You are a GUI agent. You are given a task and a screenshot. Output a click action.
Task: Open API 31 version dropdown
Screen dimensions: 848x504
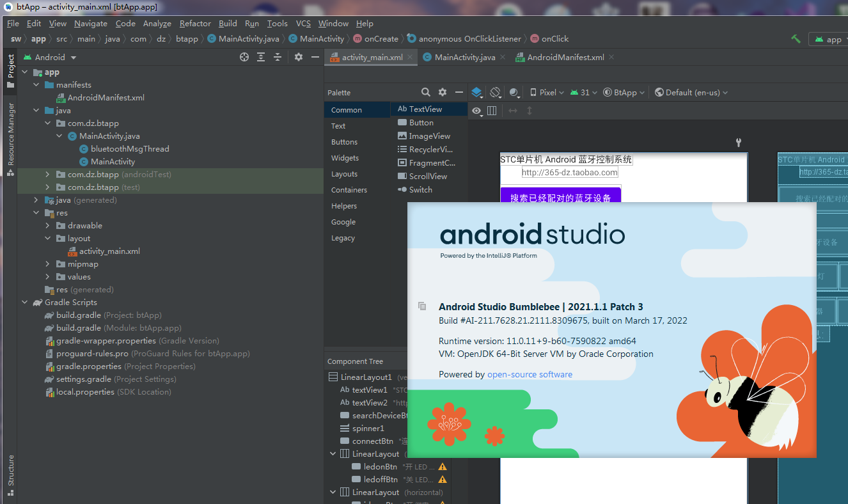583,92
